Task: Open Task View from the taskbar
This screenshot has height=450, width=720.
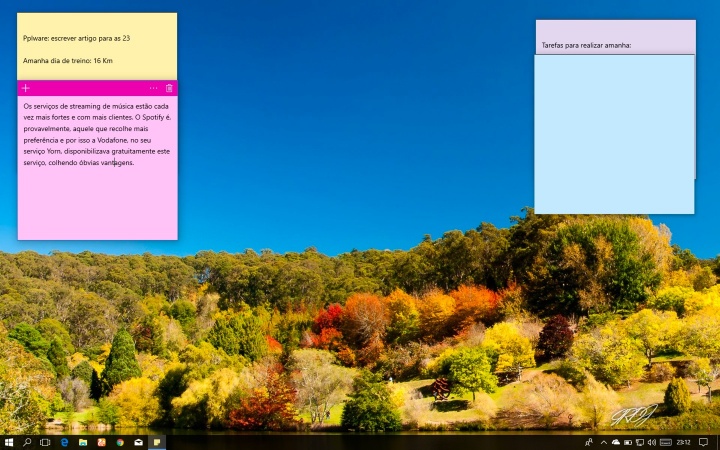Action: coord(46,441)
